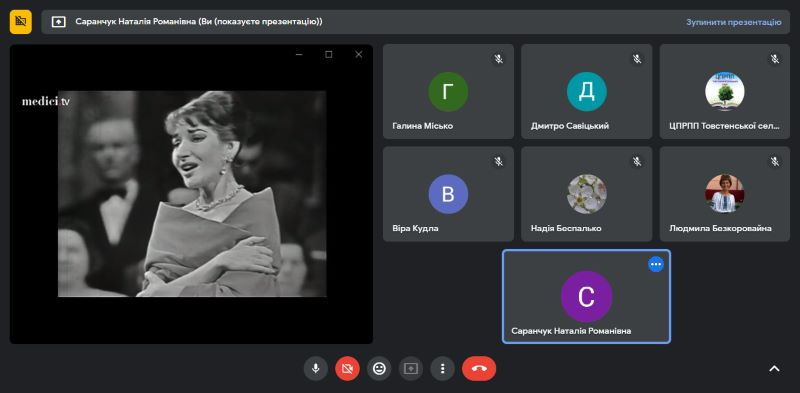Click the yellow disabled-presentation icon at top left
Screen dimensions: 800x393
[20, 21]
